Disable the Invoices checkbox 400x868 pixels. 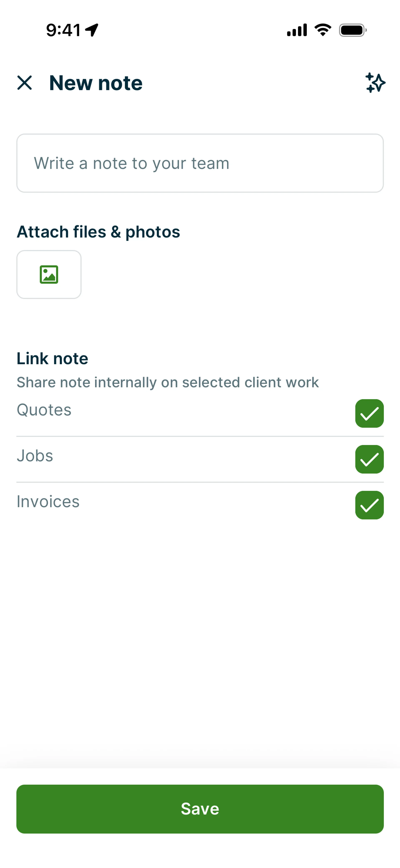(x=369, y=505)
